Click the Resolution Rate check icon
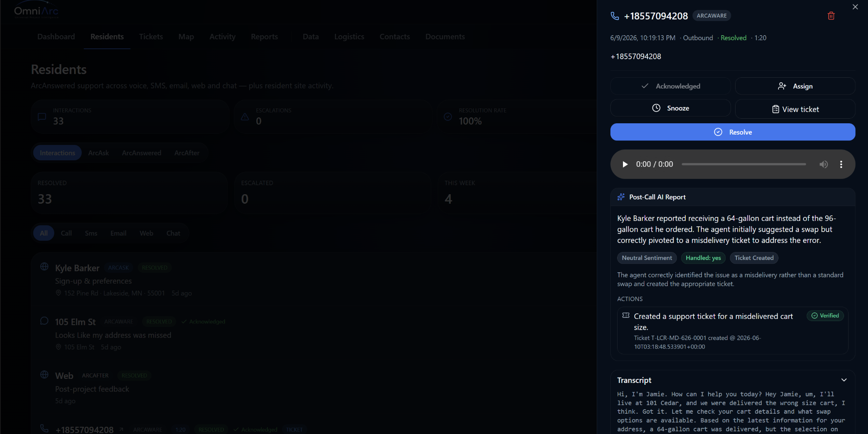The image size is (868, 434). point(448,117)
